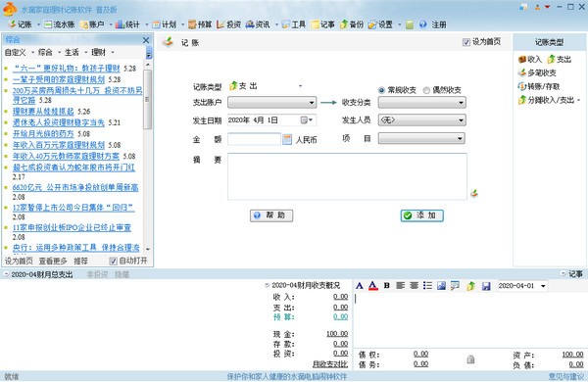Screen dimensions: 588x382
Task: Click the blue help question-mark toolbar icon
Action: tap(423, 24)
